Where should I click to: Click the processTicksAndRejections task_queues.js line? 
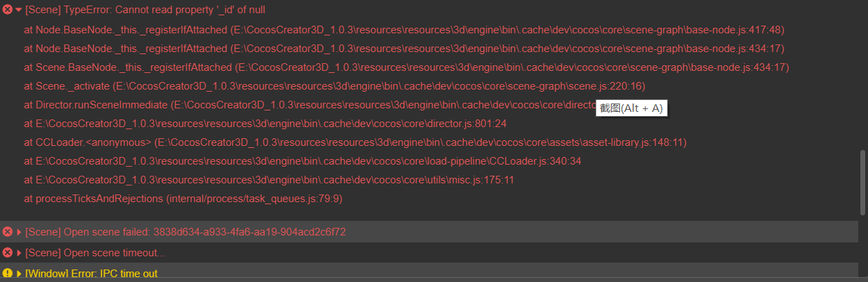point(183,199)
